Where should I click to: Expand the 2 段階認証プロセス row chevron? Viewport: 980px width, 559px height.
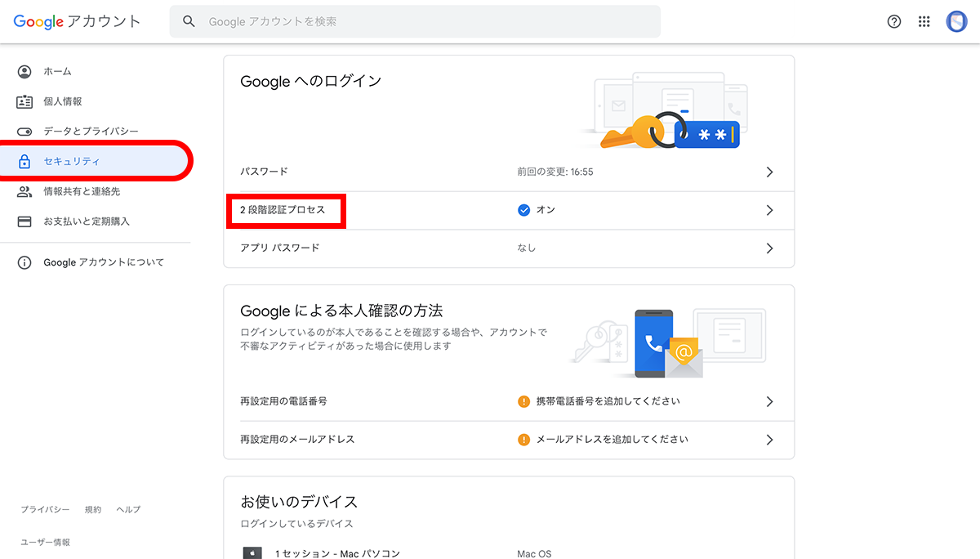tap(769, 210)
